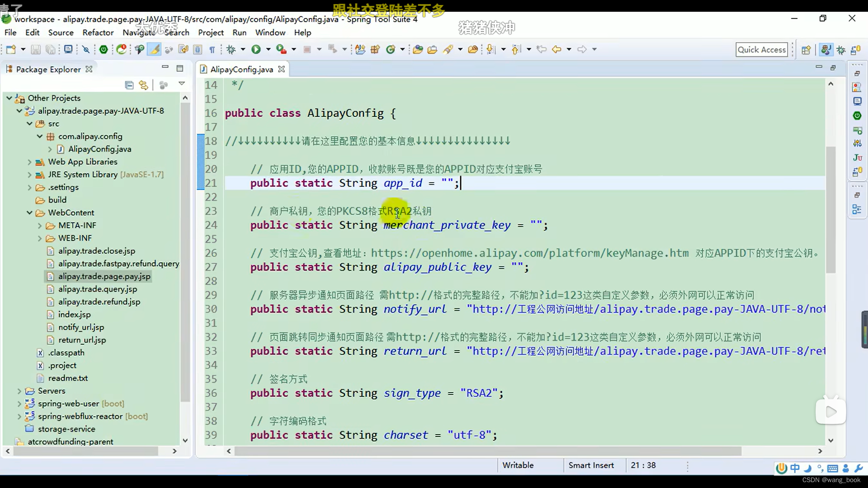This screenshot has height=488, width=868.
Task: Switch to the Debug perspective icon
Action: [841, 50]
